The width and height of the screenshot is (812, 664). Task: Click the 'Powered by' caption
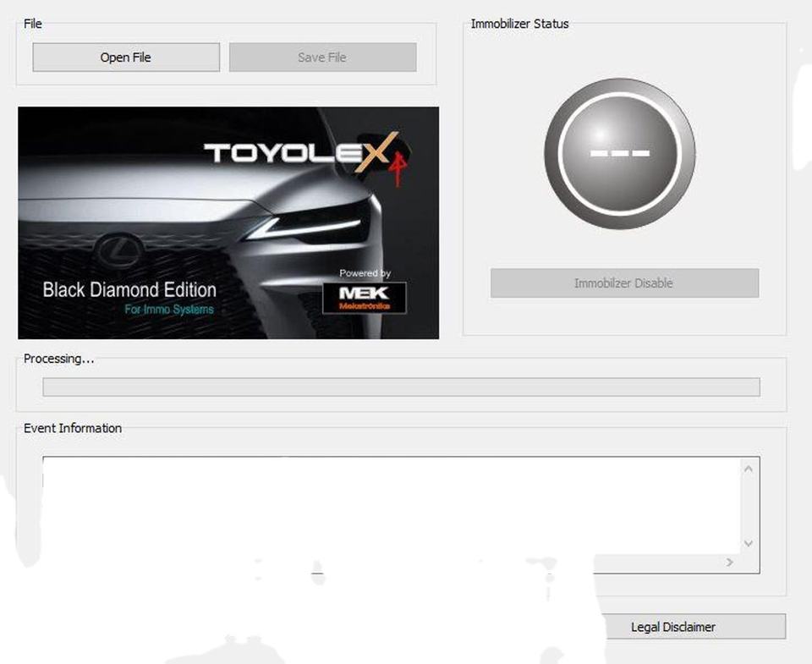[x=365, y=273]
